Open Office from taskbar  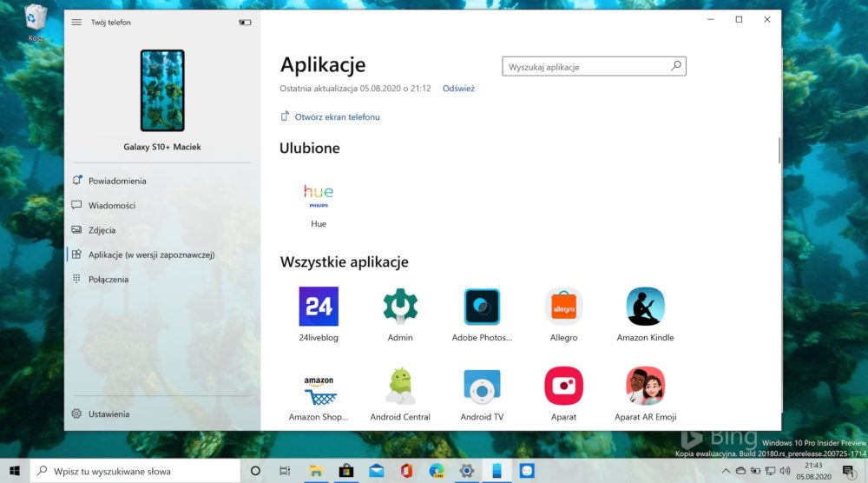(406, 471)
